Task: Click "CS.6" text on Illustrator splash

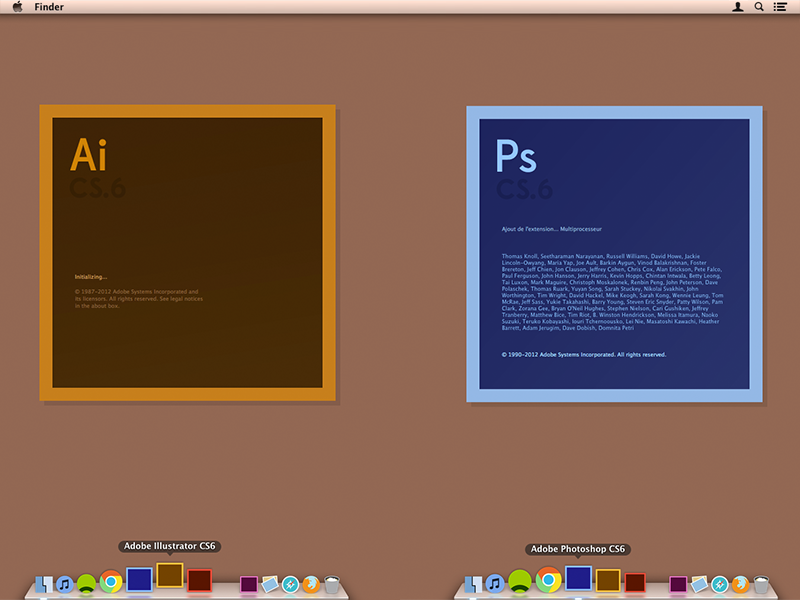Action: click(97, 189)
